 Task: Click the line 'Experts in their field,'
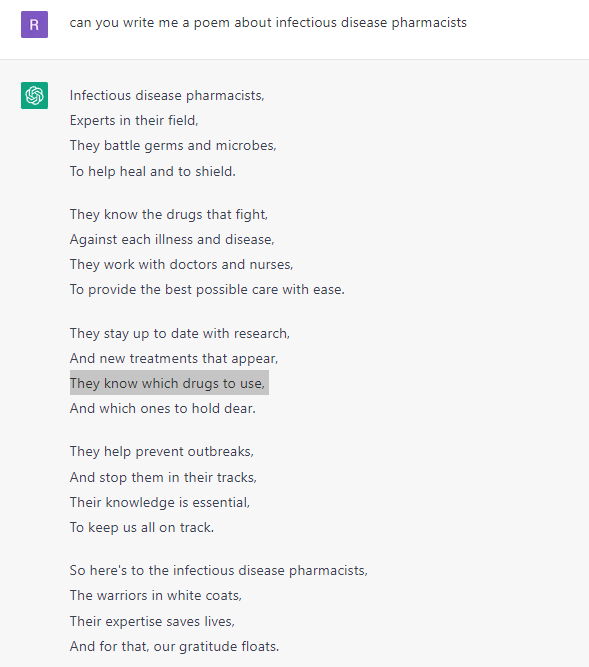(x=134, y=120)
